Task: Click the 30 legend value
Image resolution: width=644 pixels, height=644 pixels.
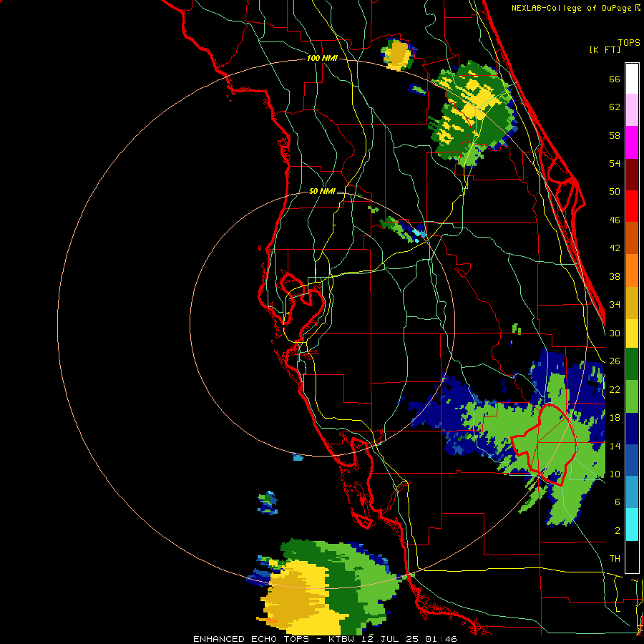Action: click(x=615, y=333)
